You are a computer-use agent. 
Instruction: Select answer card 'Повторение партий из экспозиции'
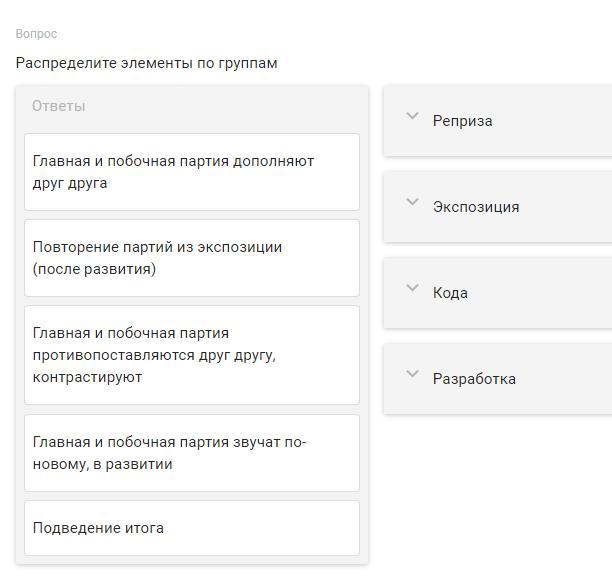[x=191, y=258]
